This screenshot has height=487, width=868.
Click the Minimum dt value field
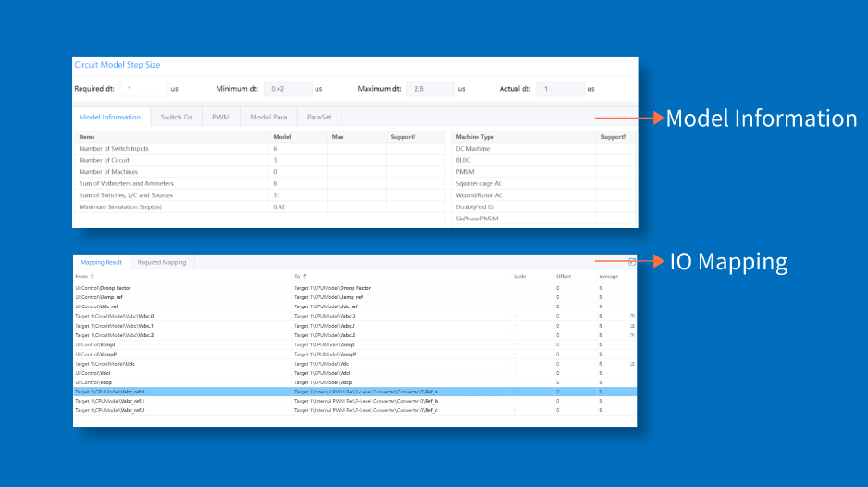[288, 89]
